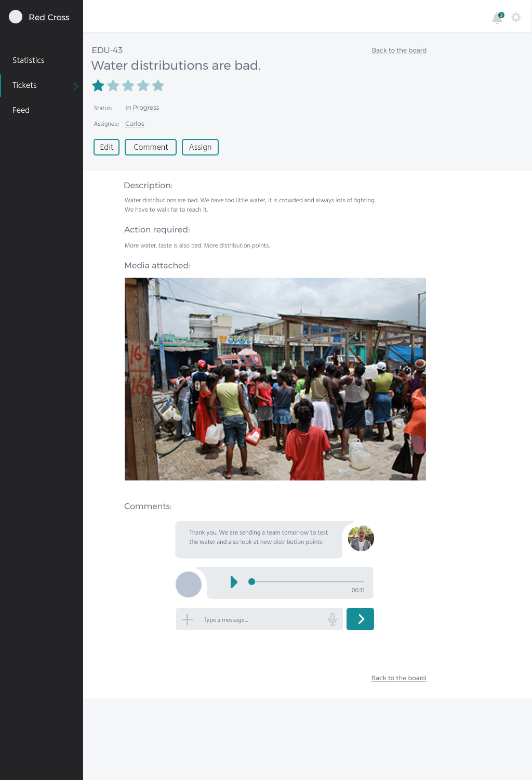Open Feed in the sidebar
Image resolution: width=532 pixels, height=780 pixels.
(x=21, y=110)
